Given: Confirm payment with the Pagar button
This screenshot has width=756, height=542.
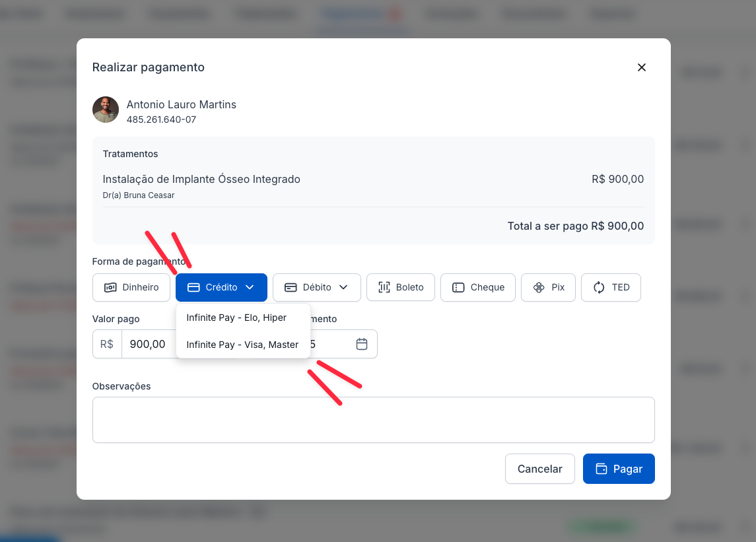Looking at the screenshot, I should (x=619, y=469).
